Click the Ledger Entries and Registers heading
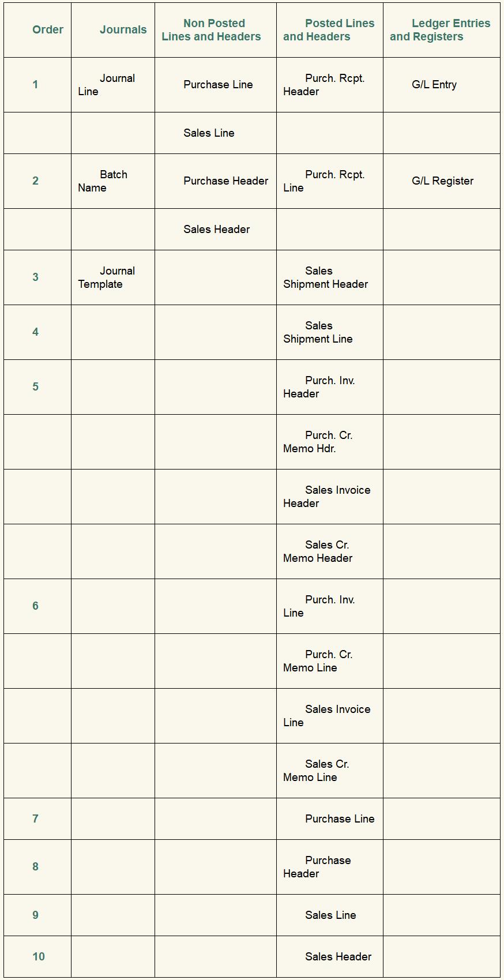Screen dimensions: 504x980 click(440, 30)
